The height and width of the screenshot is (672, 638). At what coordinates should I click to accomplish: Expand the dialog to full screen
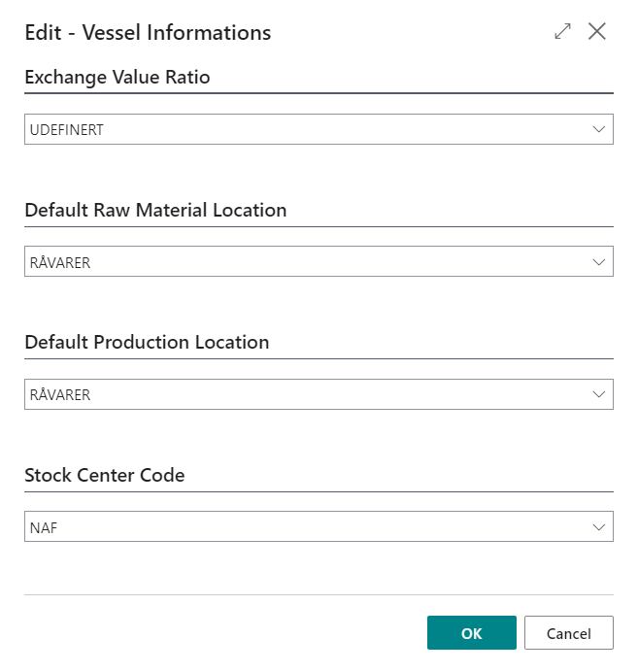[x=562, y=32]
